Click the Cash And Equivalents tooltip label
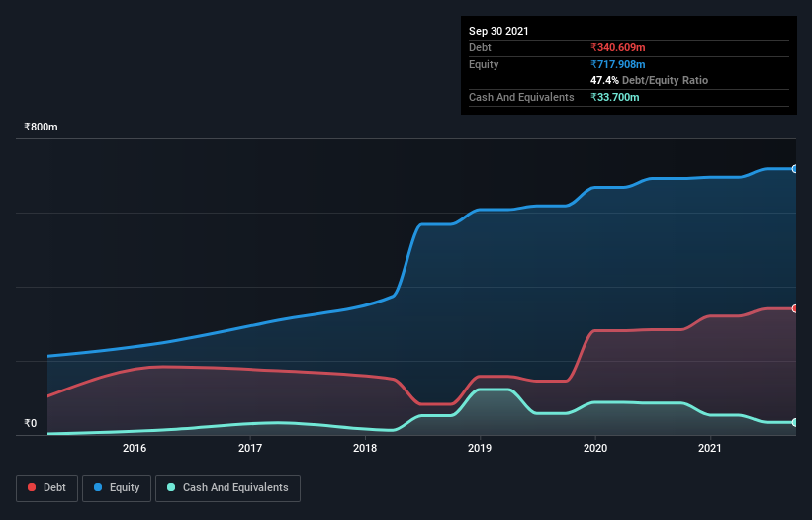This screenshot has height=520, width=812. (x=521, y=97)
